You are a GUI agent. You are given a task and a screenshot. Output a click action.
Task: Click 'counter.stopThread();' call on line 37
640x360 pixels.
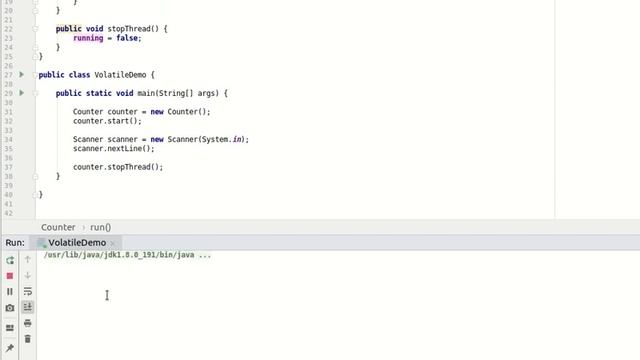pos(118,167)
